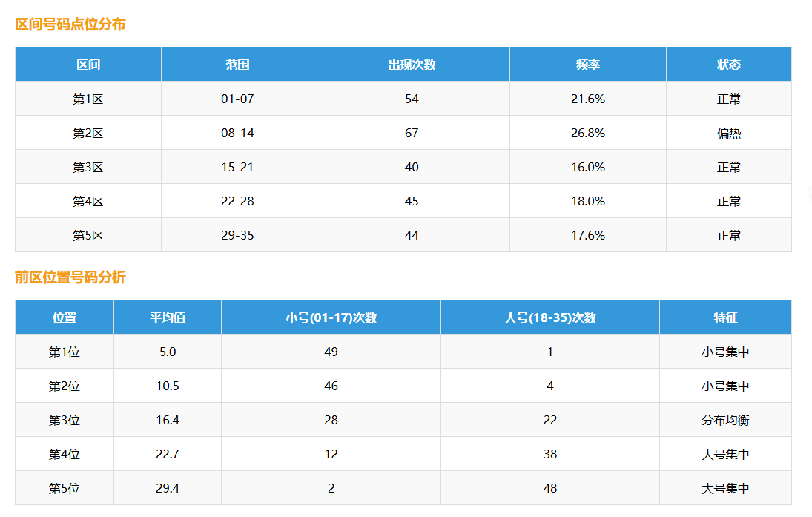
Task: Click the 分布均衡 feature cell
Action: click(x=725, y=421)
